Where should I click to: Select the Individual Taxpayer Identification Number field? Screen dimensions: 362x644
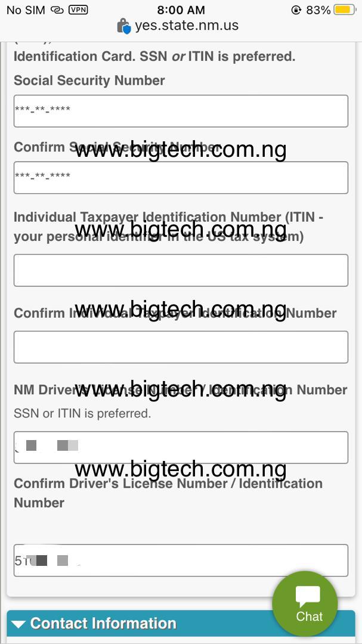click(181, 270)
